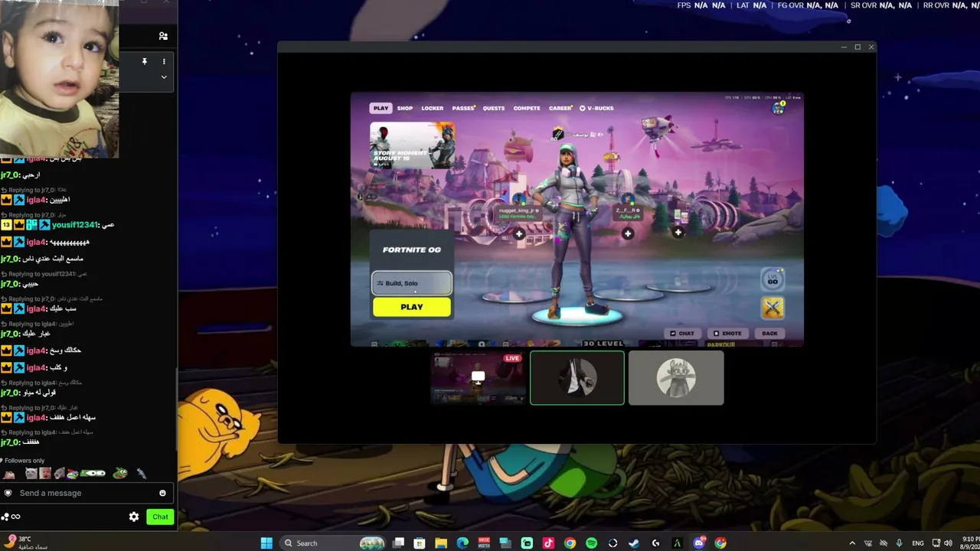Open the Story Moment August 16 banner
The width and height of the screenshot is (980, 551).
(412, 145)
